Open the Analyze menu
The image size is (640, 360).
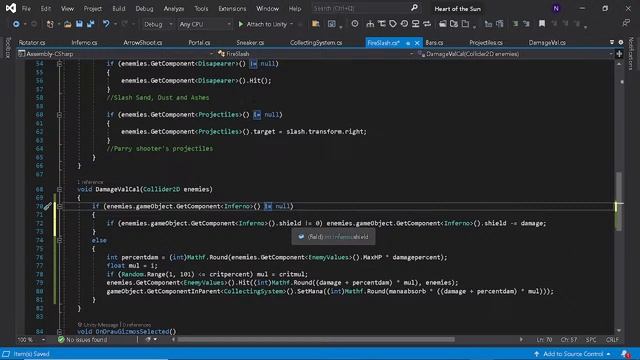point(173,9)
